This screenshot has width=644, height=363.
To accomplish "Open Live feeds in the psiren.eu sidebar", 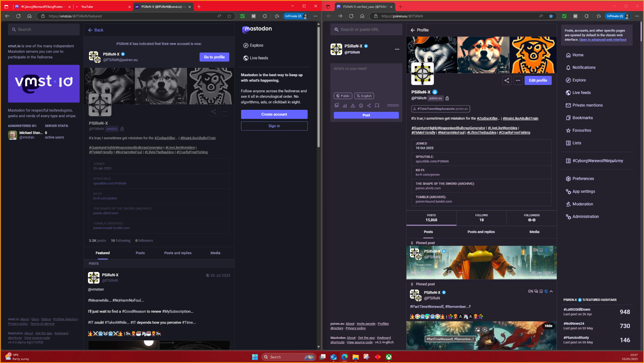I will (578, 93).
